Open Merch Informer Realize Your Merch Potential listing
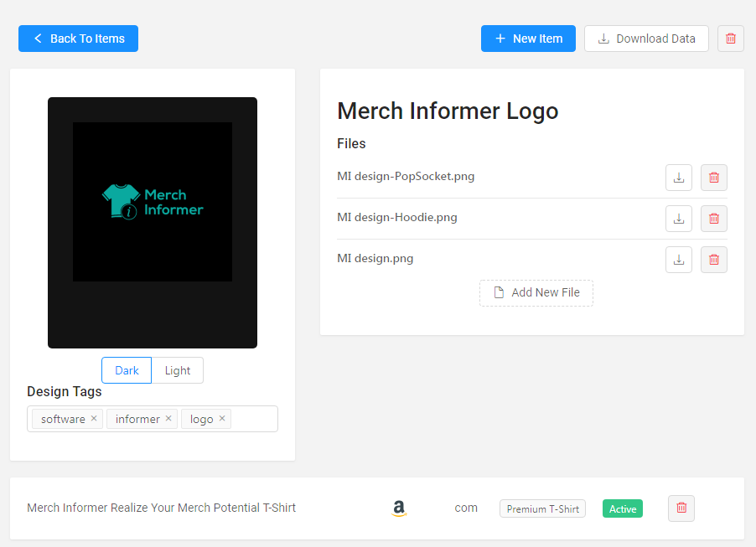Viewport: 756px width, 547px height. (162, 508)
